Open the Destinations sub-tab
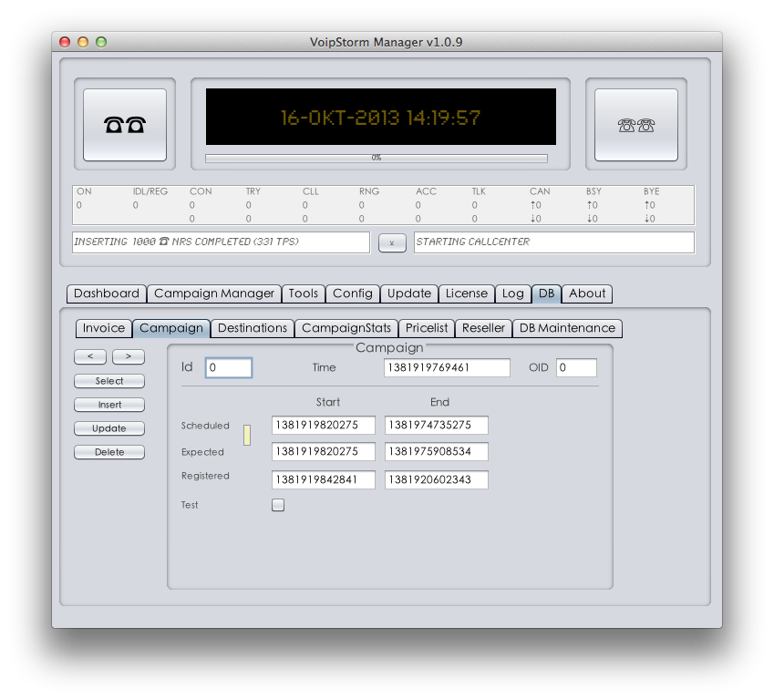 tap(253, 328)
